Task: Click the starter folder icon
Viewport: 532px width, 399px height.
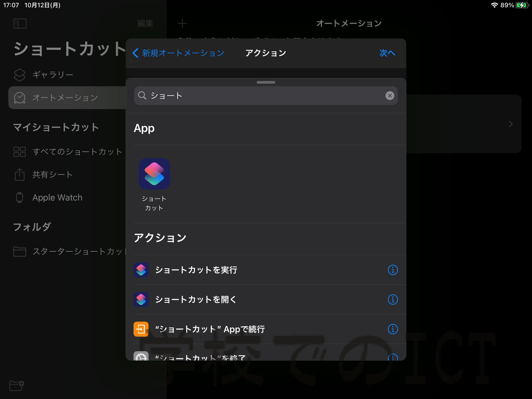Action: click(x=20, y=251)
